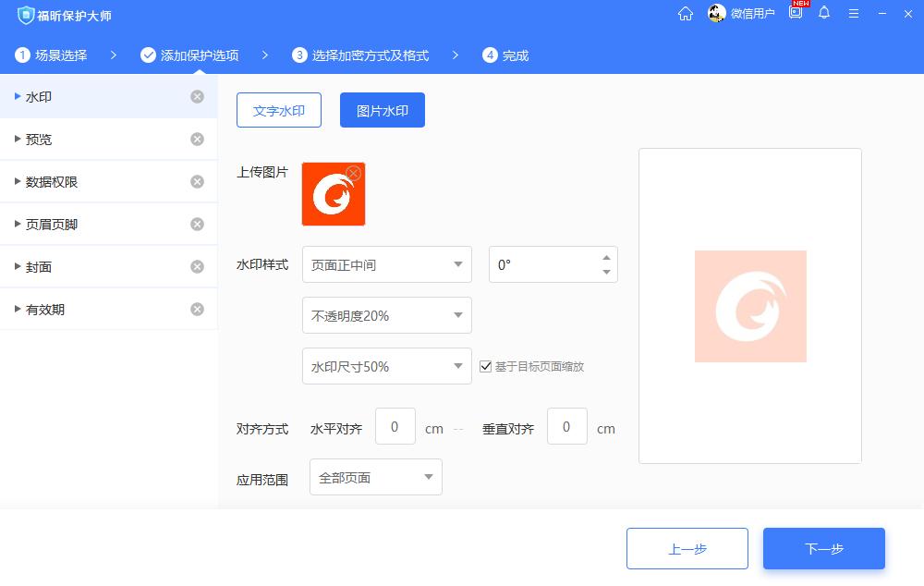Click the 微信用户 avatar icon

pyautogui.click(x=715, y=14)
